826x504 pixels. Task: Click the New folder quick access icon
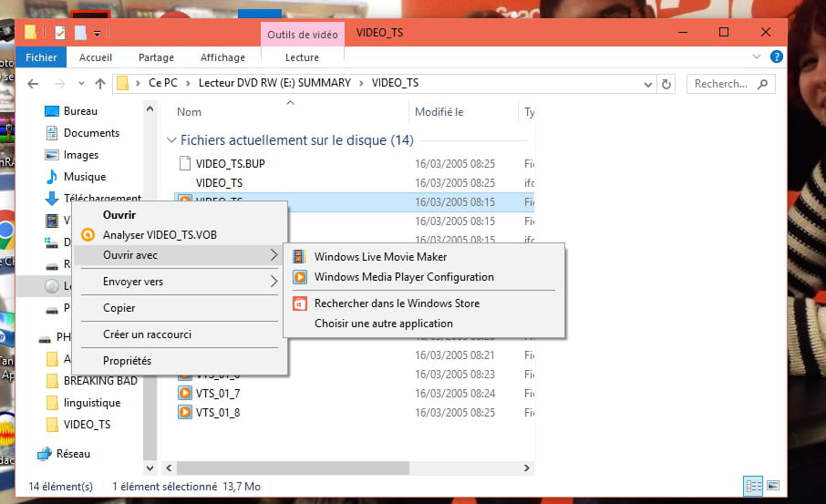[80, 33]
